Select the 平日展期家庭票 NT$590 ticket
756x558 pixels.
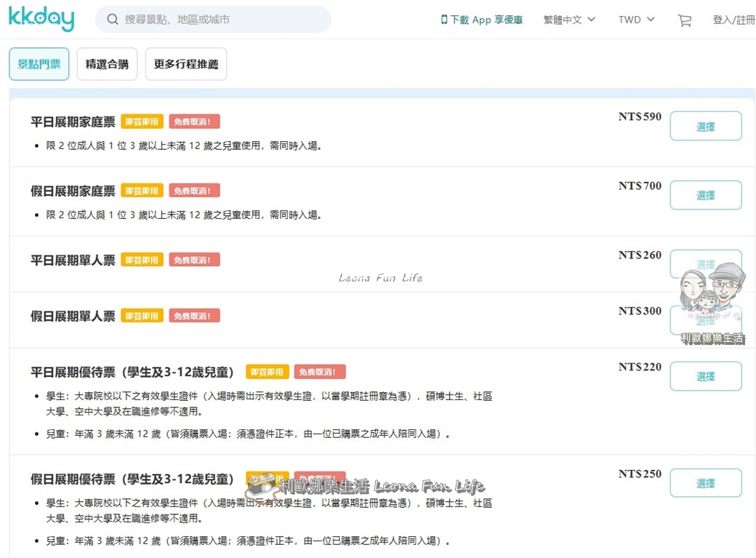click(x=705, y=126)
